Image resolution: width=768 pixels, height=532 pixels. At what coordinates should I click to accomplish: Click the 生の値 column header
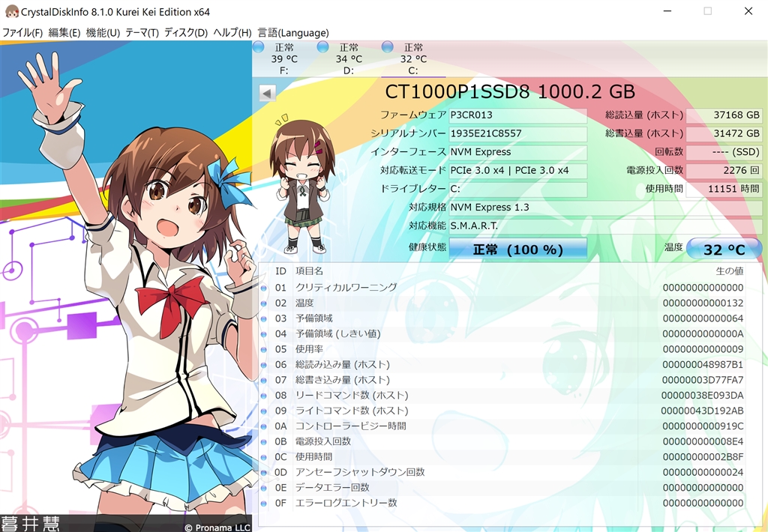coord(729,271)
